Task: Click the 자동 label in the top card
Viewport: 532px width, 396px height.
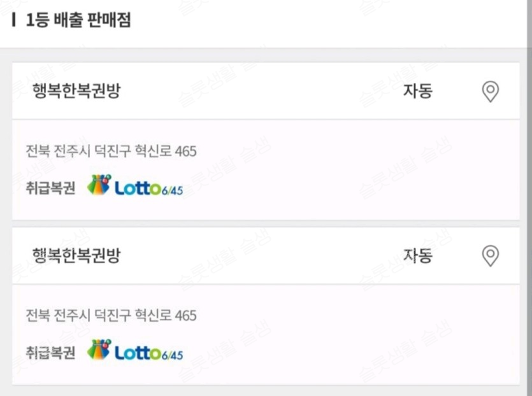Action: [417, 92]
